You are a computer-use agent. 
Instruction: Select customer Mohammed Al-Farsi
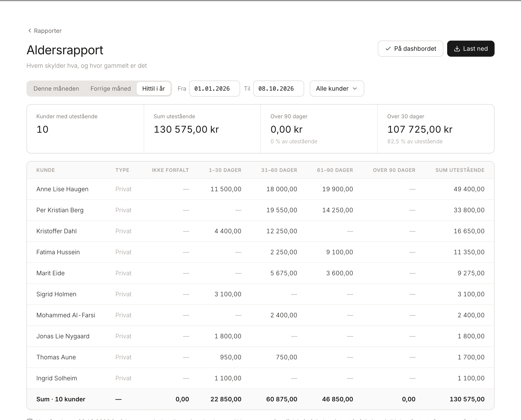coord(66,315)
